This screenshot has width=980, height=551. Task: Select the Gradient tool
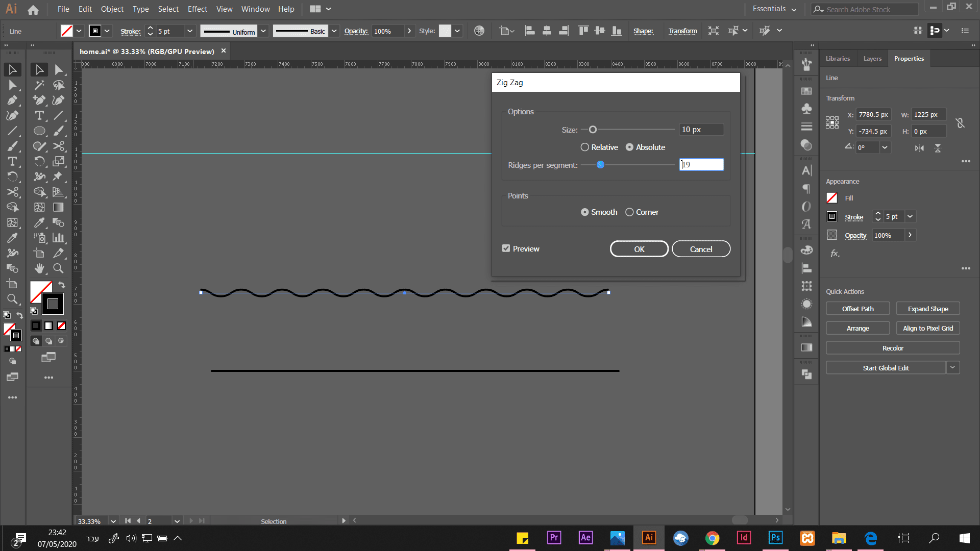click(x=59, y=207)
